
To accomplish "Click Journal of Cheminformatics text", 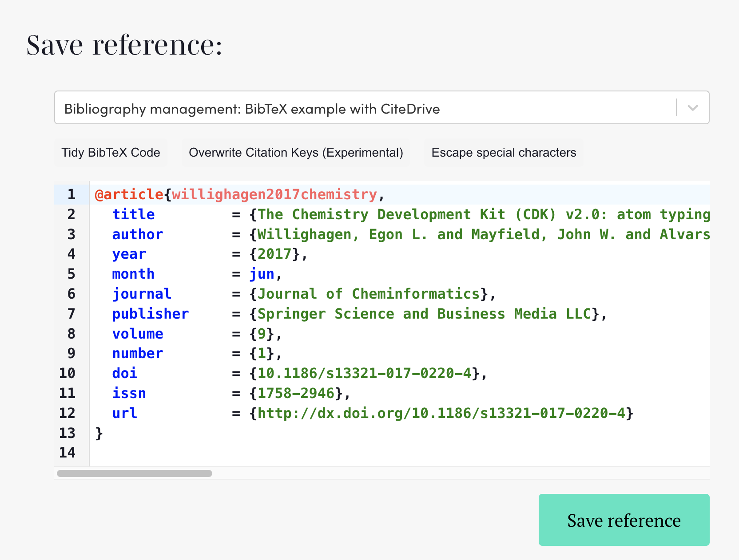I will tap(369, 294).
